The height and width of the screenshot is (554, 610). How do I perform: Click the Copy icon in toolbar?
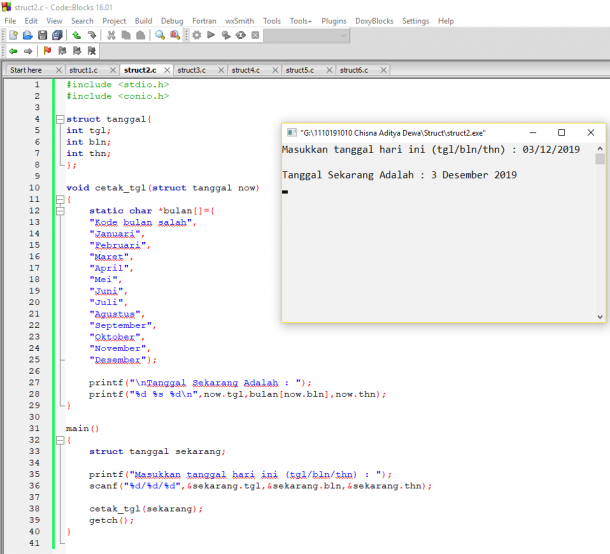pos(126,35)
